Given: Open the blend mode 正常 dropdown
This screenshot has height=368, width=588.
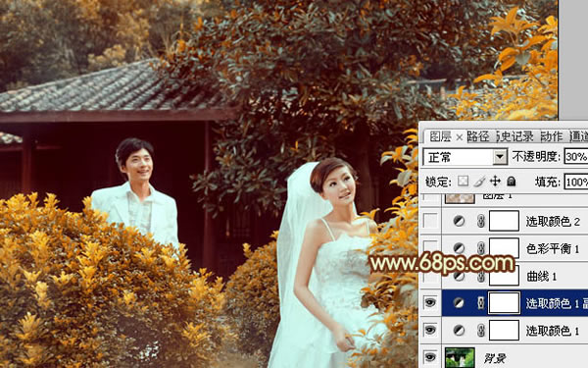Looking at the screenshot, I should (x=500, y=157).
